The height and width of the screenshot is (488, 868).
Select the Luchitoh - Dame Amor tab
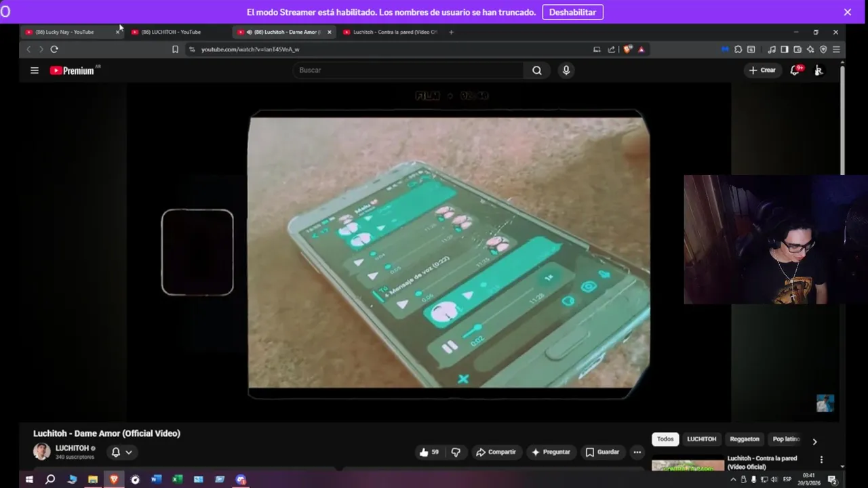pyautogui.click(x=284, y=32)
